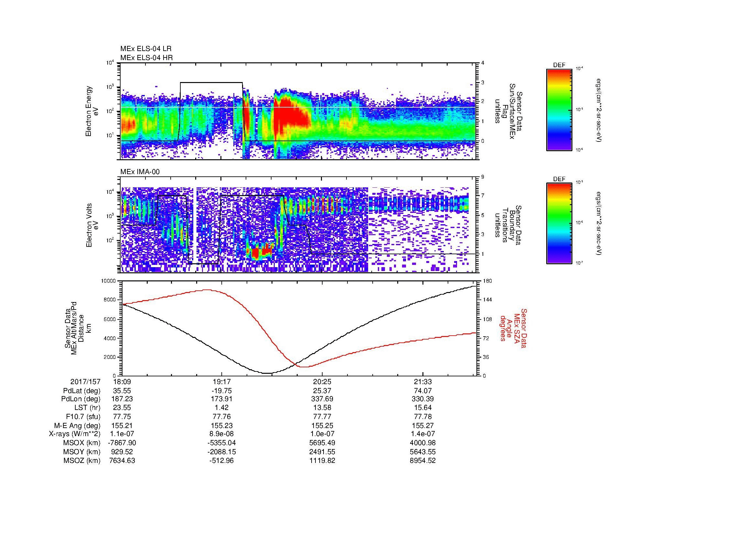Viewport: 756px width, 534px height.
Task: Click the 'Electron Volts eV' axis label
Action: [x=92, y=225]
